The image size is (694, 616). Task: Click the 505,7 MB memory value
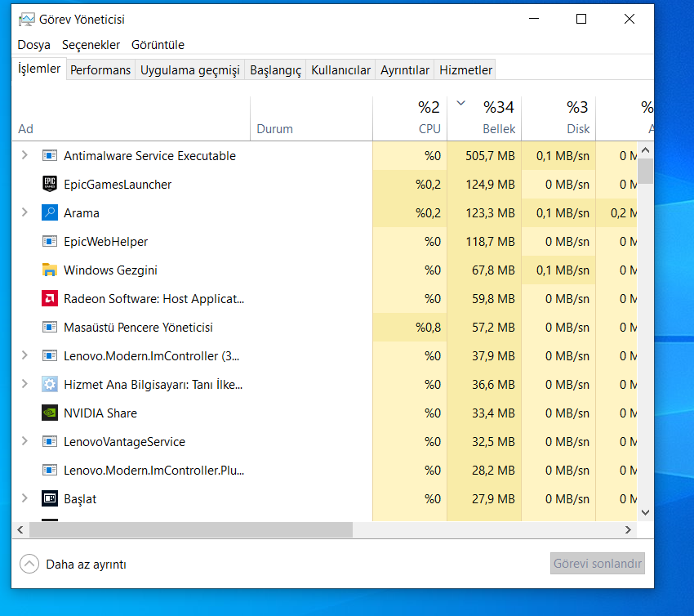(490, 156)
